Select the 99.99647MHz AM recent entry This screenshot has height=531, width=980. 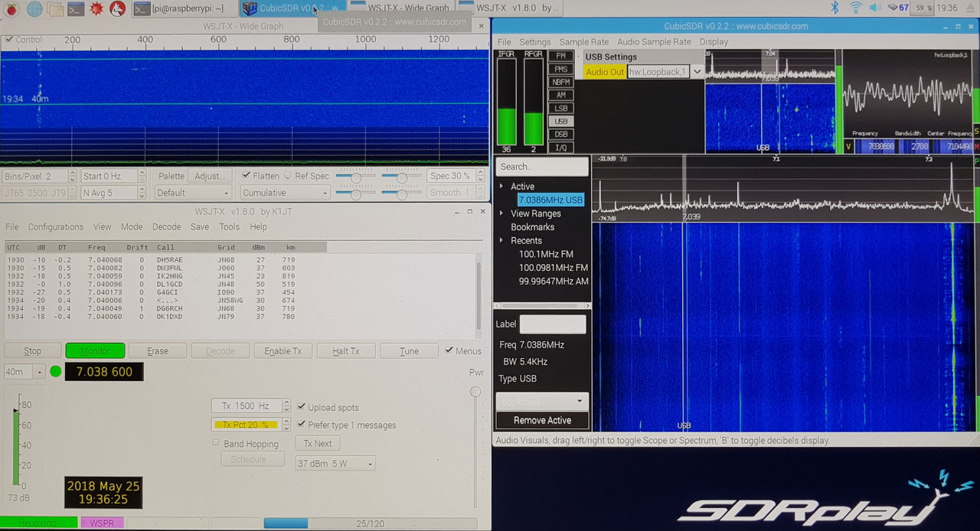(554, 282)
